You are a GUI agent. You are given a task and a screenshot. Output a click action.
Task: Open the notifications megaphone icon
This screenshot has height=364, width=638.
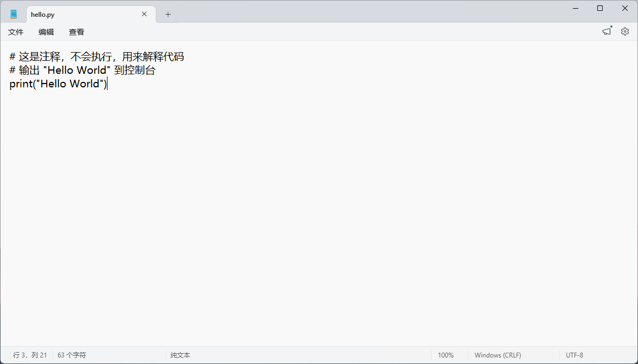(x=607, y=31)
